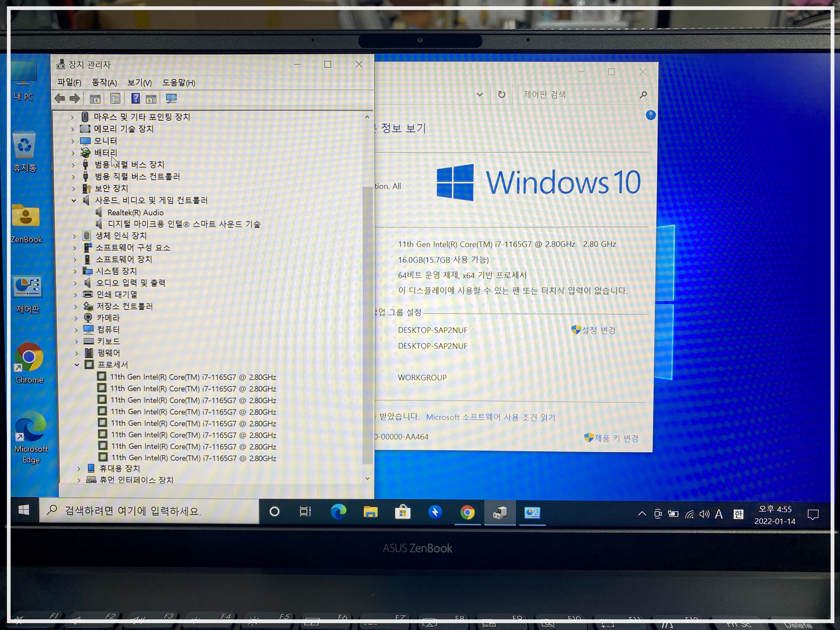Open the address bar history dropdown
840x630 pixels.
tap(480, 95)
